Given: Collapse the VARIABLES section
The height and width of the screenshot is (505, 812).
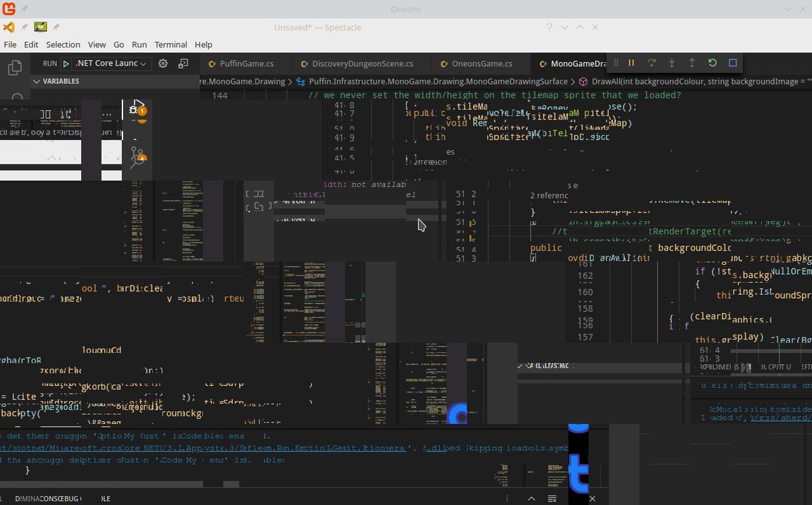Looking at the screenshot, I should pyautogui.click(x=36, y=81).
